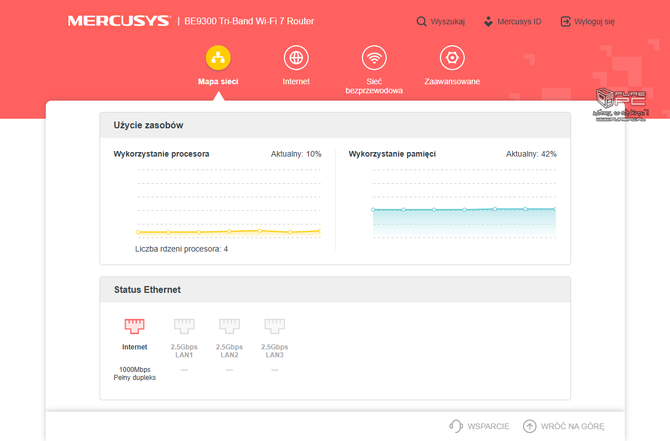The height and width of the screenshot is (441, 670).
Task: Click the Wyszukaj magnifier icon
Action: click(421, 21)
